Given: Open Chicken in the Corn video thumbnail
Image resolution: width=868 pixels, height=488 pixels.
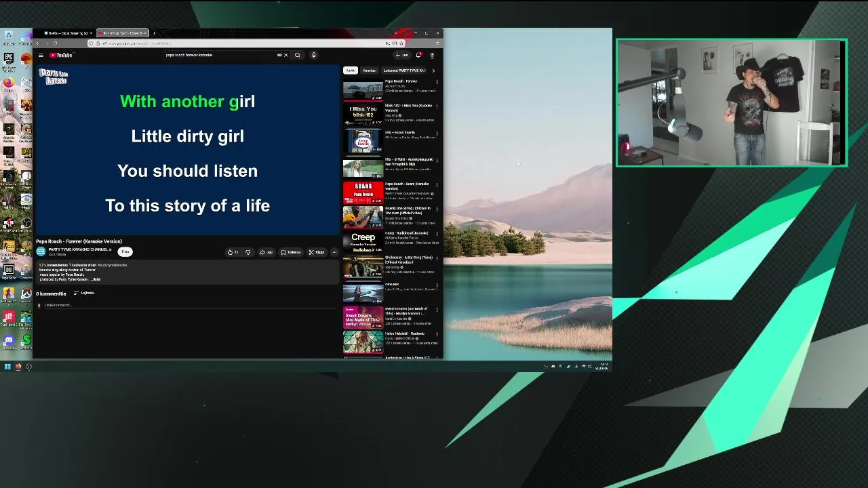Looking at the screenshot, I should pos(363,218).
